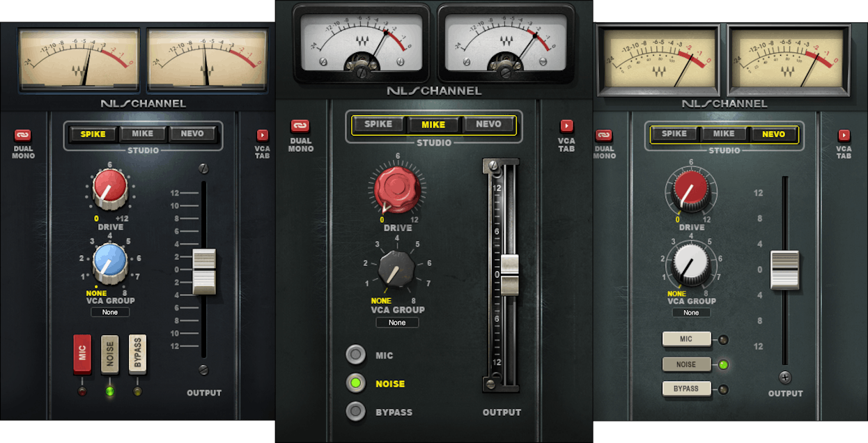Click the Dual Mono link icon on Mike panel
Viewport: 868px width, 443px height.
[x=300, y=126]
